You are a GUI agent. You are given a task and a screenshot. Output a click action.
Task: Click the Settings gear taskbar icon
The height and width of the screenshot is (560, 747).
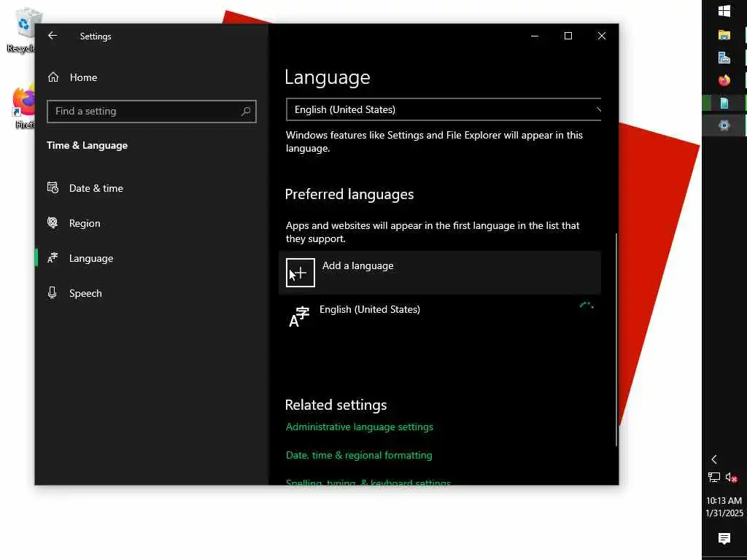724,125
